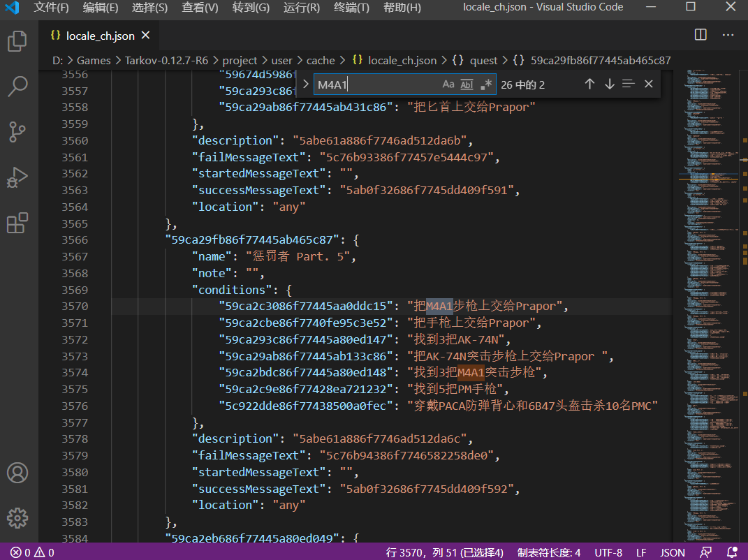
Task: Open the 编辑(E) menu
Action: 100,8
